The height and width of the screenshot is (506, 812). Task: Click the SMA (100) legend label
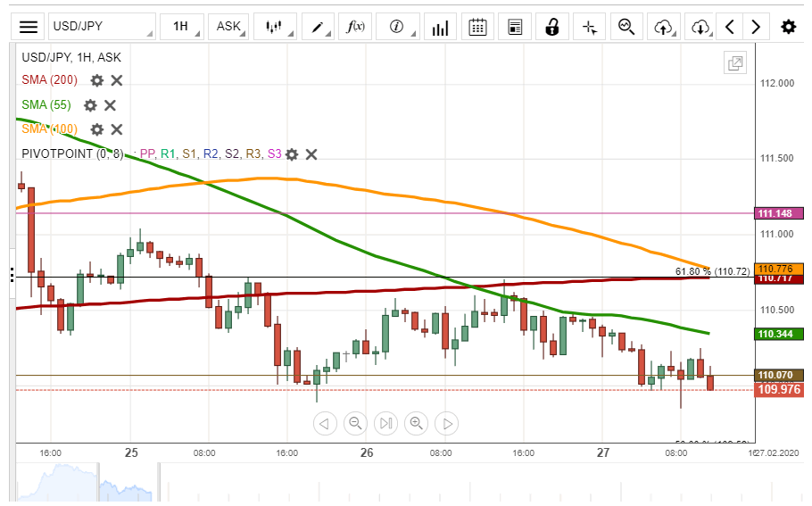click(x=49, y=129)
